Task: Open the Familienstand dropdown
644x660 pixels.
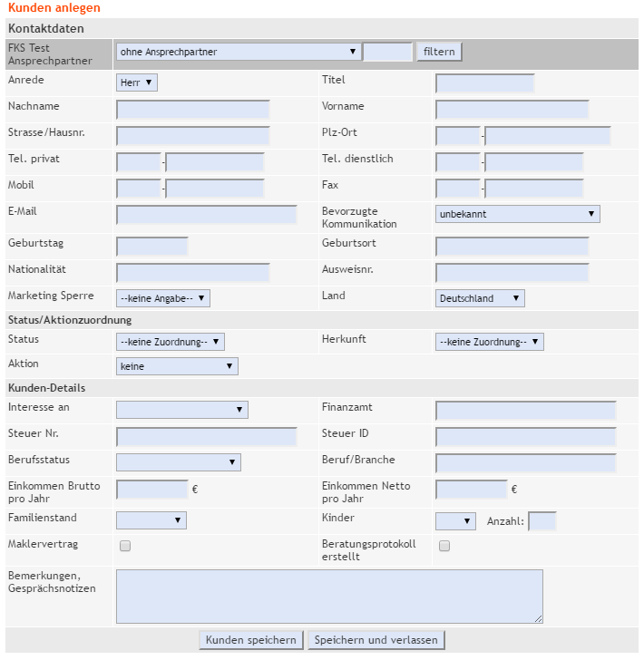Action: click(151, 520)
